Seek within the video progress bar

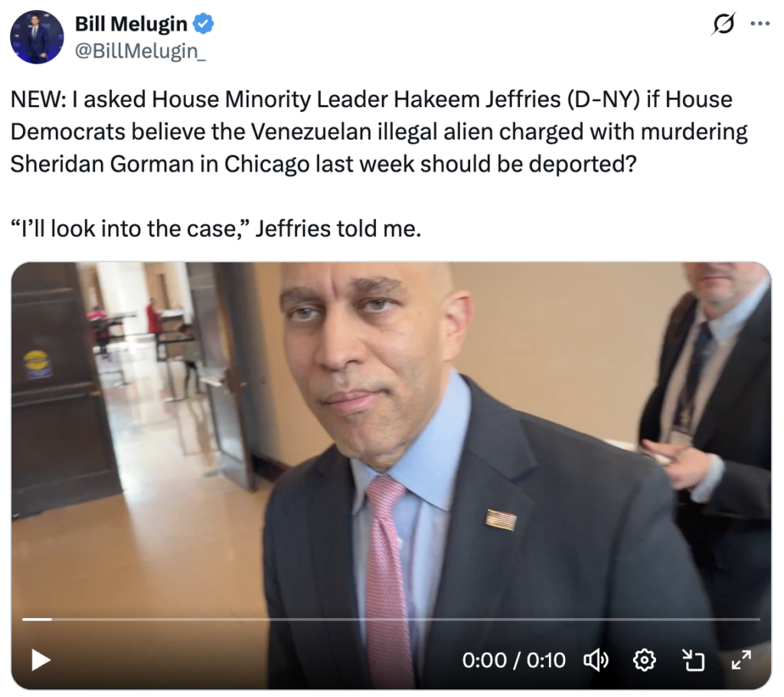pos(391,620)
